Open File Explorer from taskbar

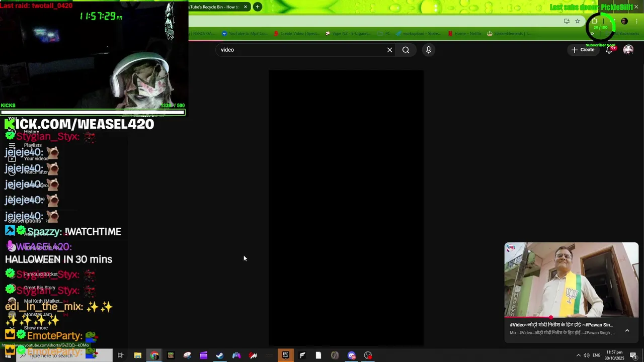pyautogui.click(x=137, y=355)
